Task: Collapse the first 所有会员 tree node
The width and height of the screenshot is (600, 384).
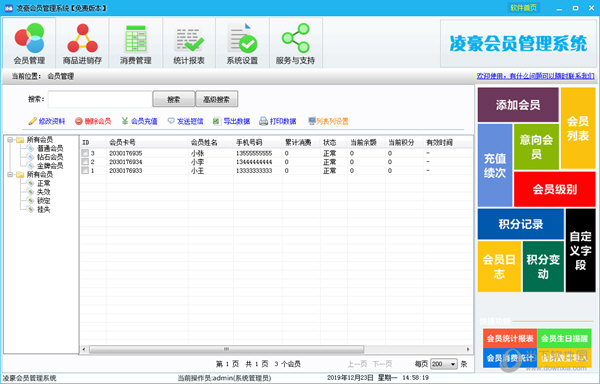Action: pos(10,140)
